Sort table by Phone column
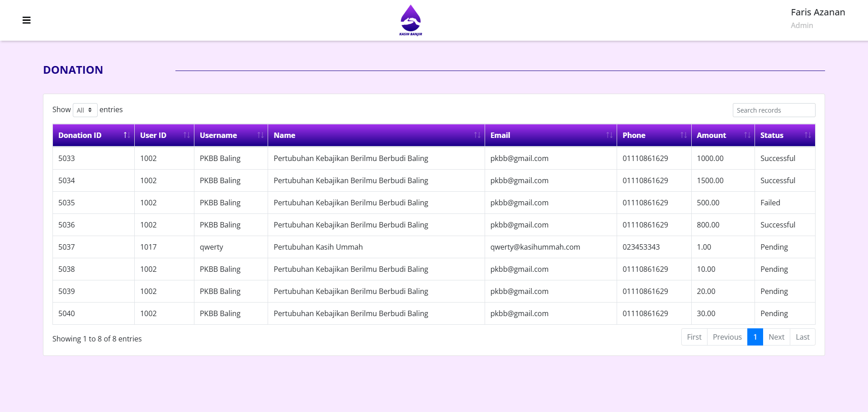The image size is (868, 412). coord(653,135)
